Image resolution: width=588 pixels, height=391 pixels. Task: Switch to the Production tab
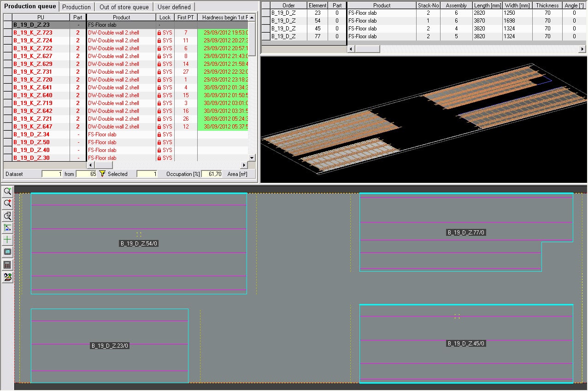76,7
